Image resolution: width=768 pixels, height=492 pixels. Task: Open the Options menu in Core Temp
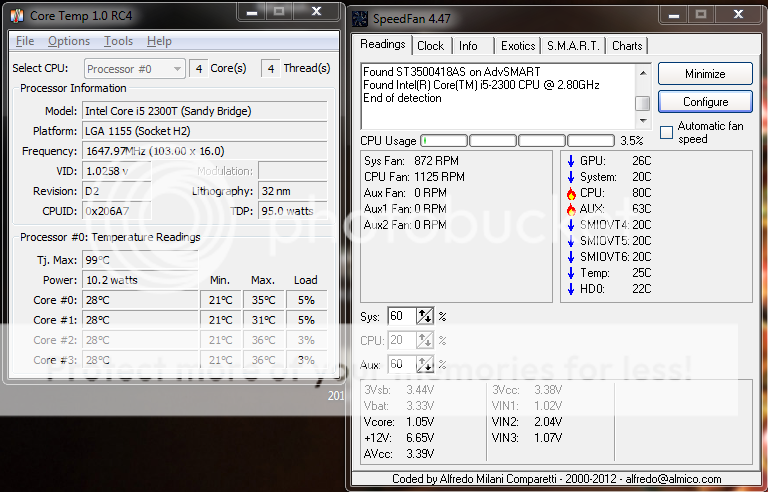[69, 41]
